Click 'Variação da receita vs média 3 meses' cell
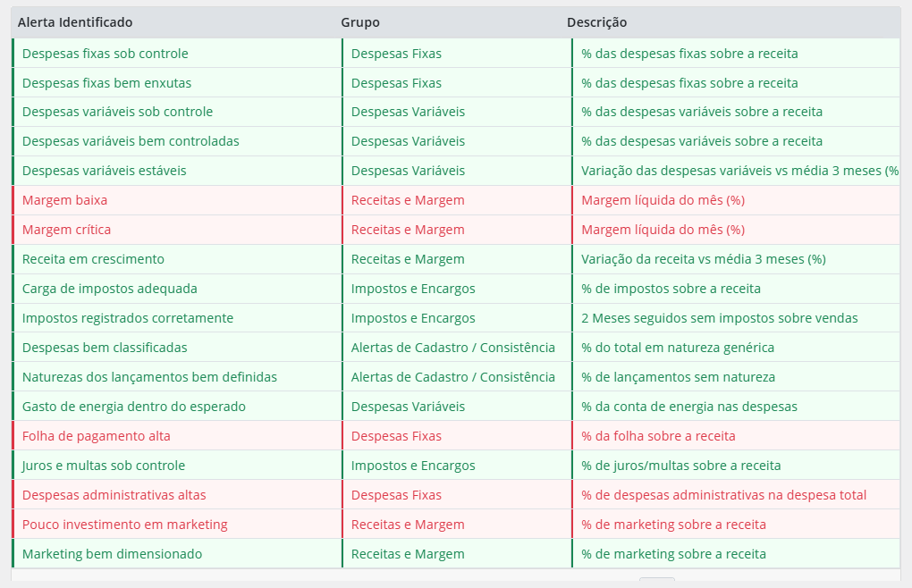This screenshot has width=912, height=588. click(703, 259)
